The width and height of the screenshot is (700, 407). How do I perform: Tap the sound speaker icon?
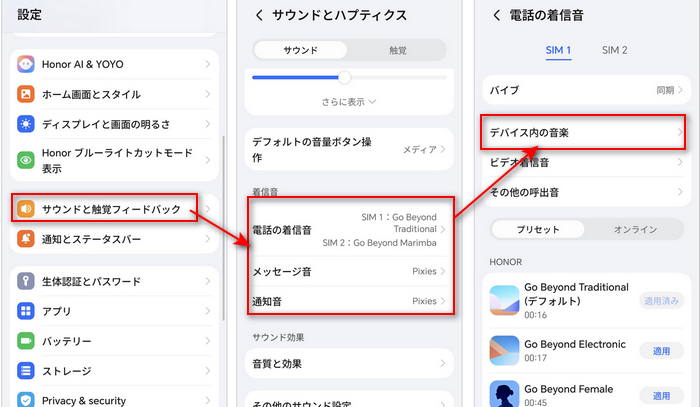26,209
